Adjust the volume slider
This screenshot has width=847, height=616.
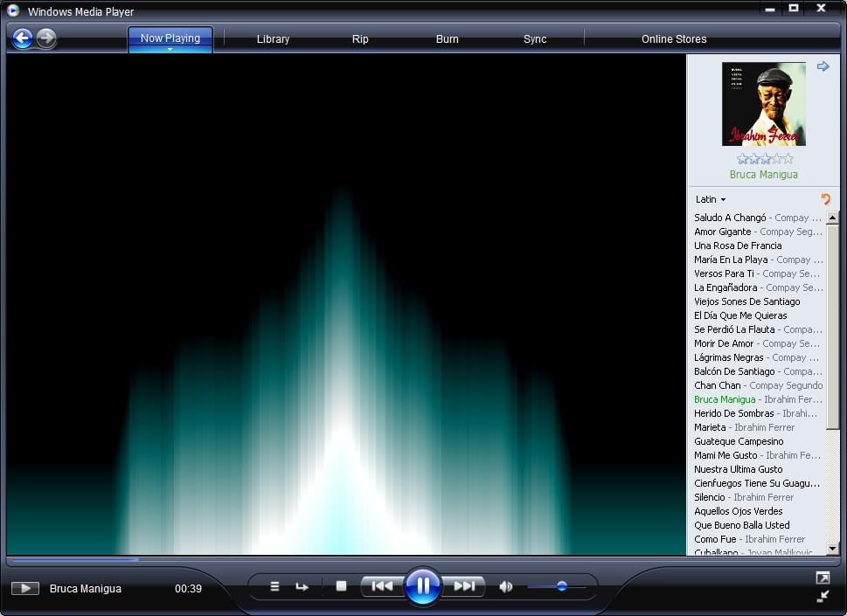560,586
